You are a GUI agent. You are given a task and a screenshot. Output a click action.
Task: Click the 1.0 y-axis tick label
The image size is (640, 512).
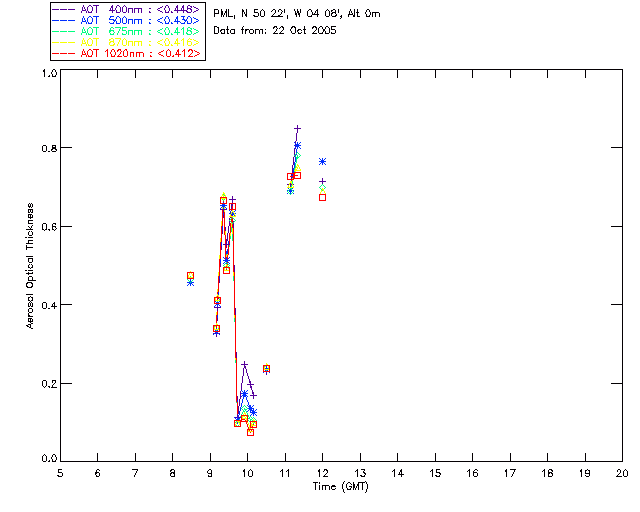click(49, 73)
